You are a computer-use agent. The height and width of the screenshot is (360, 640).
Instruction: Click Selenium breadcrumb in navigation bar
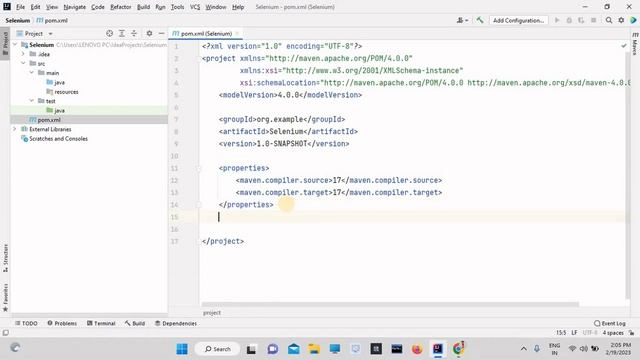18,20
